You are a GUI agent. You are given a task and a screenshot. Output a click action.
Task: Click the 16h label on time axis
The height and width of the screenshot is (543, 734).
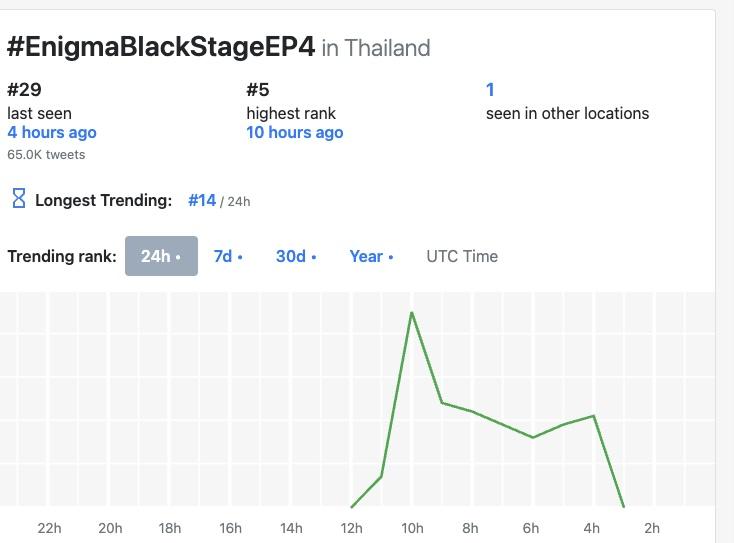pyautogui.click(x=230, y=528)
